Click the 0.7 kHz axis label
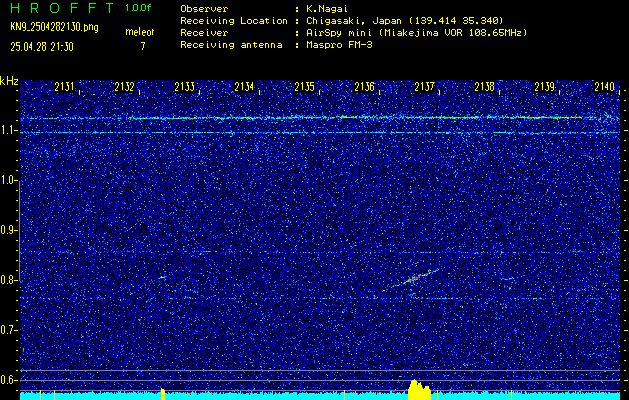 point(9,330)
